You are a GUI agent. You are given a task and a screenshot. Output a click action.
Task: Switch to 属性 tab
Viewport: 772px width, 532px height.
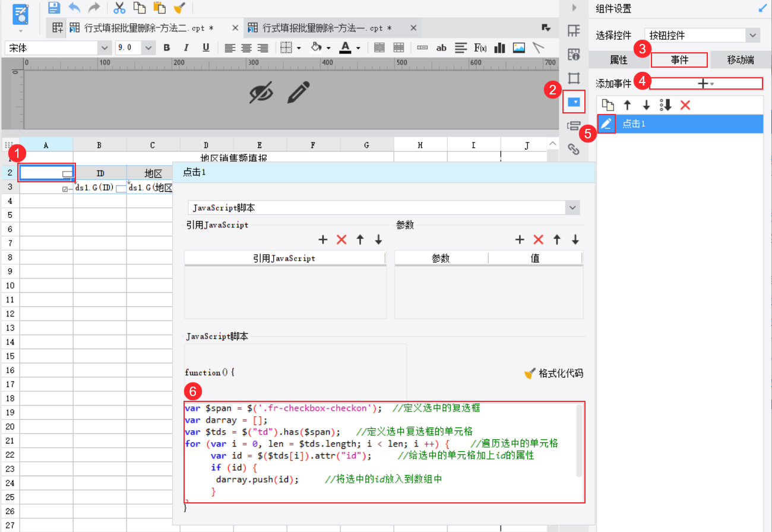[x=619, y=60]
